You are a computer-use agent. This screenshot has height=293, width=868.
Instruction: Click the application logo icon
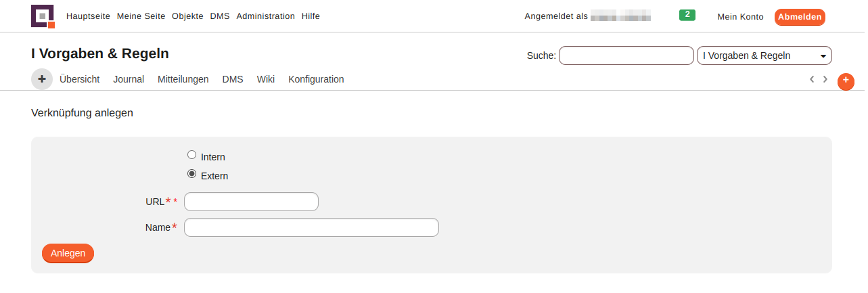(43, 16)
